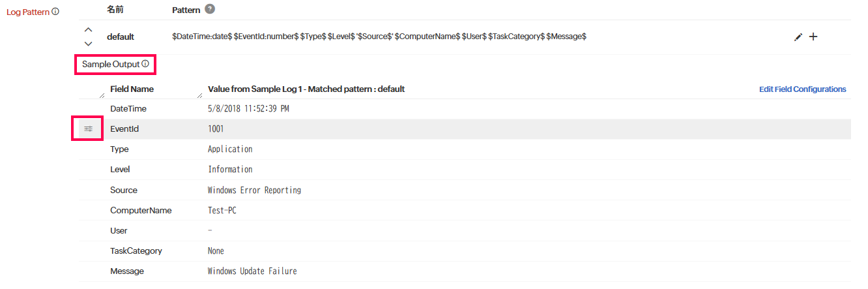Click the ComputerName field row

141,211
